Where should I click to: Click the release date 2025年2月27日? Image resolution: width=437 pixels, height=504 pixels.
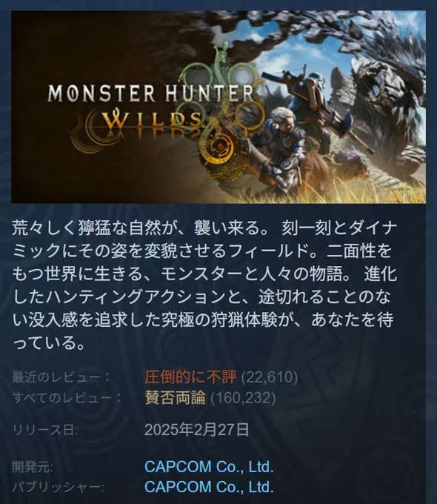point(197,429)
